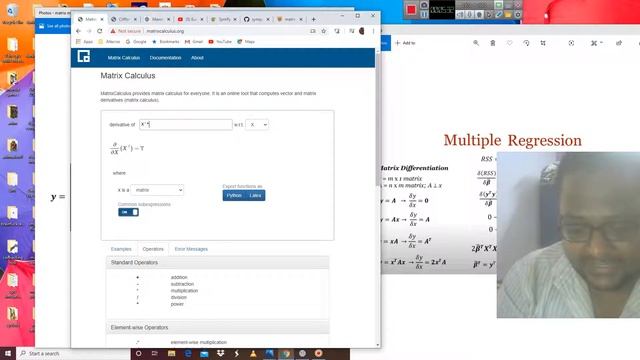Switch to the Operators tab
Viewport: 640px width, 360px height.
[x=153, y=249]
